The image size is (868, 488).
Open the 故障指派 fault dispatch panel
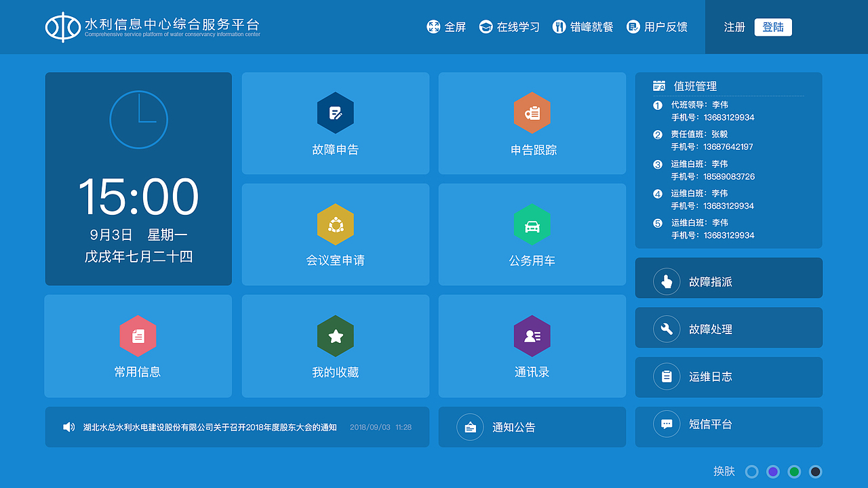[728, 278]
